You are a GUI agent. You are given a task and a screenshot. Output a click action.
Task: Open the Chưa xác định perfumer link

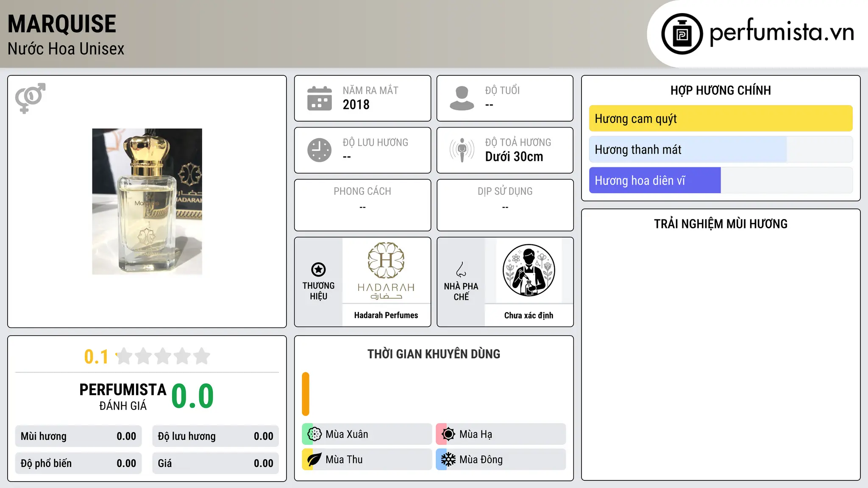529,315
